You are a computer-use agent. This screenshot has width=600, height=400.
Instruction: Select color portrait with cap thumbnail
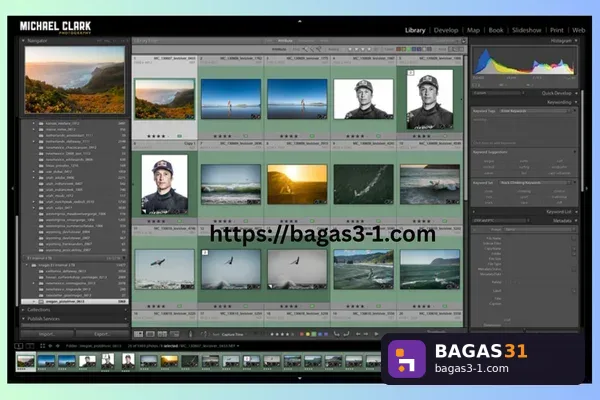coord(165,184)
